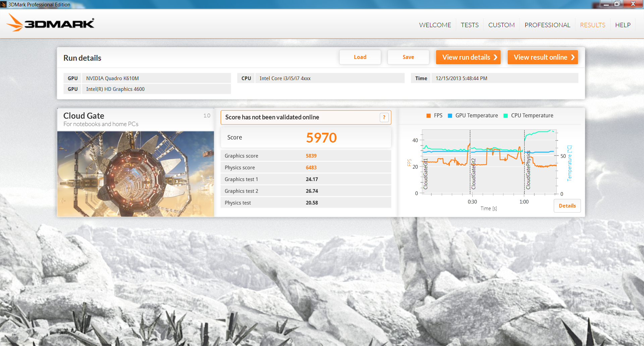Click NVIDIA Quadro K610M GPU field
Image resolution: width=644 pixels, height=346 pixels.
[156, 78]
